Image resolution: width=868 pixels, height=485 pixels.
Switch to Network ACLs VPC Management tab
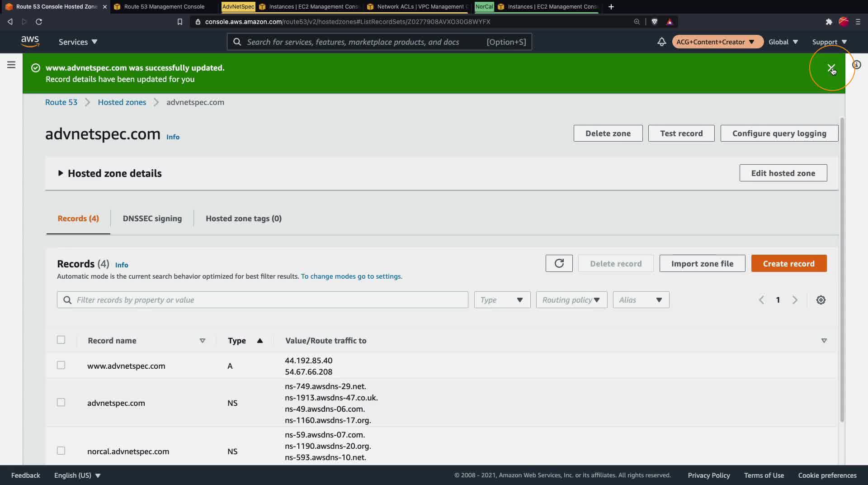point(418,7)
